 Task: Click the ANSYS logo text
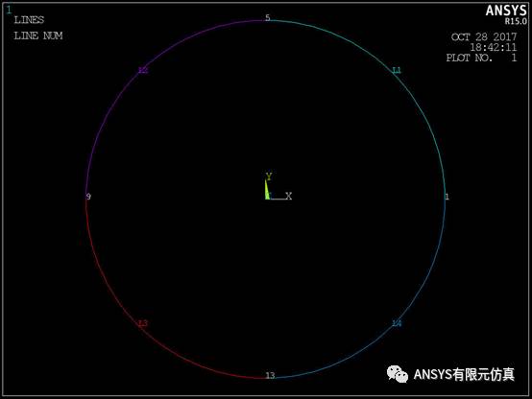click(x=506, y=11)
